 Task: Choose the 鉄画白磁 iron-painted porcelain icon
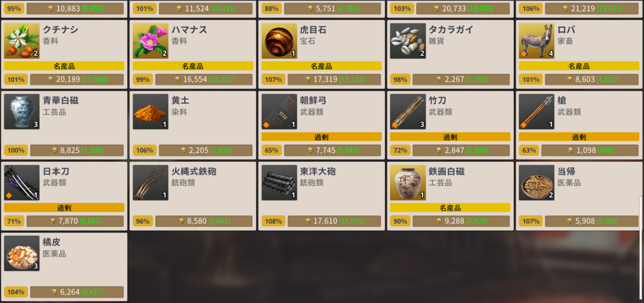[408, 183]
